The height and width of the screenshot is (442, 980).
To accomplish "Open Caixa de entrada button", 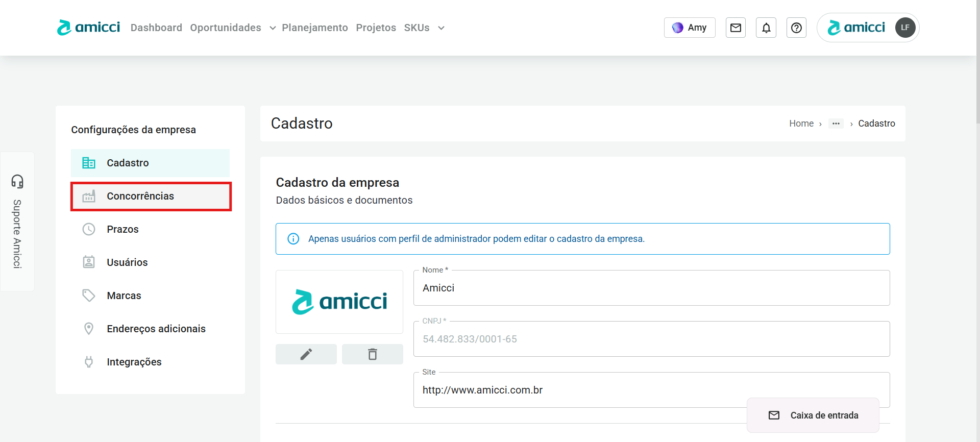I will [x=813, y=415].
